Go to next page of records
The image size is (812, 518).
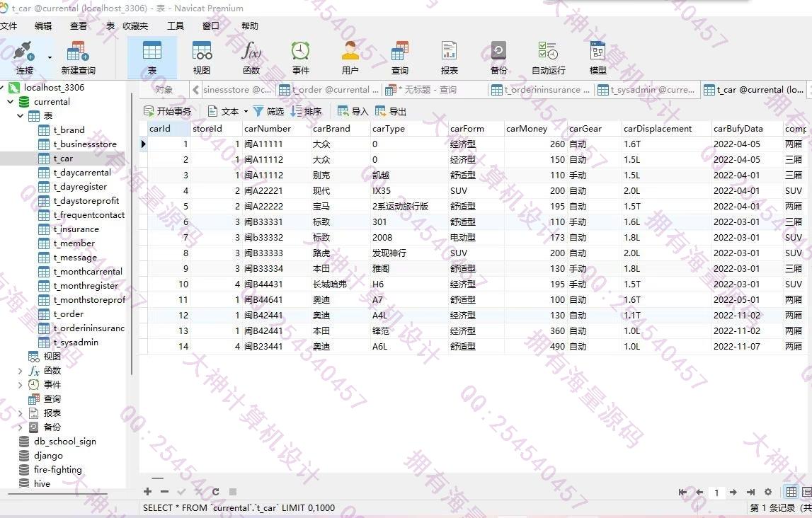point(733,492)
